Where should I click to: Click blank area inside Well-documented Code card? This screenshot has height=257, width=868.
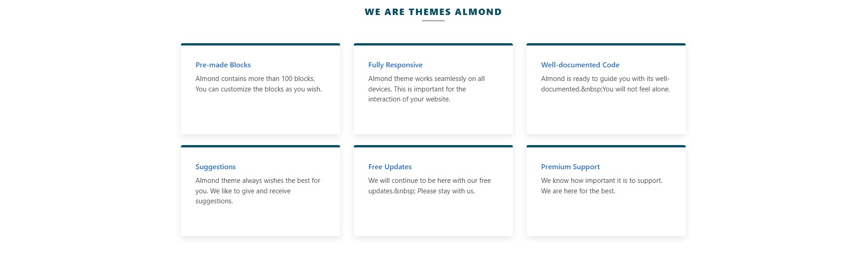606,114
